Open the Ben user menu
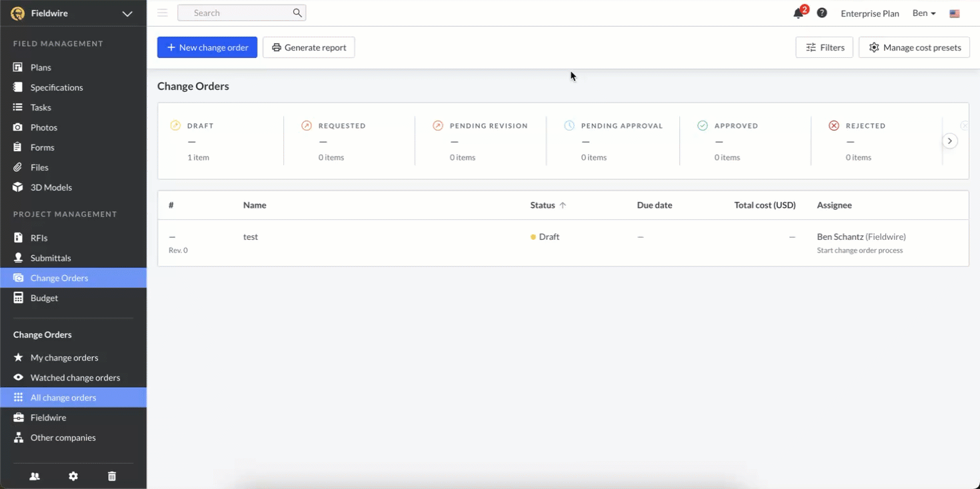980x489 pixels. click(924, 13)
